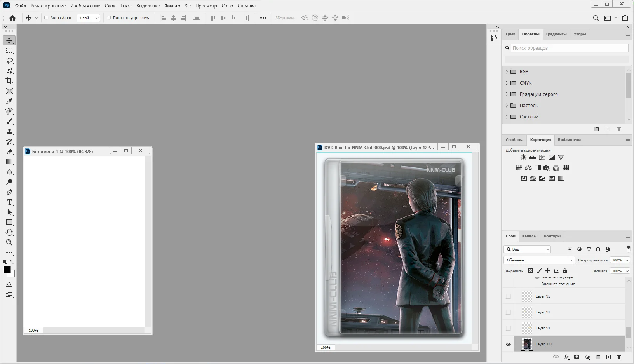Switch to the Градиенты tab
The image size is (634, 364).
tap(556, 34)
